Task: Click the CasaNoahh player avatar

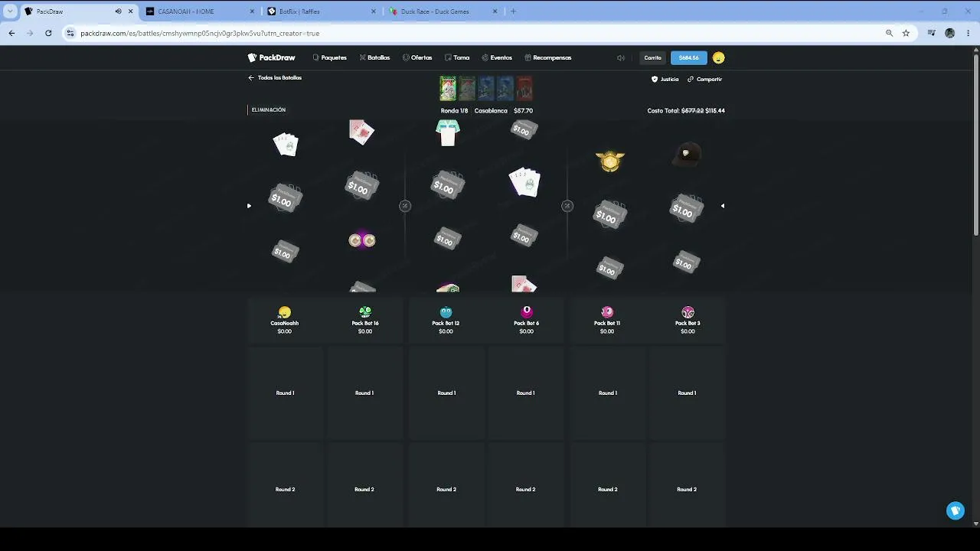Action: click(285, 312)
